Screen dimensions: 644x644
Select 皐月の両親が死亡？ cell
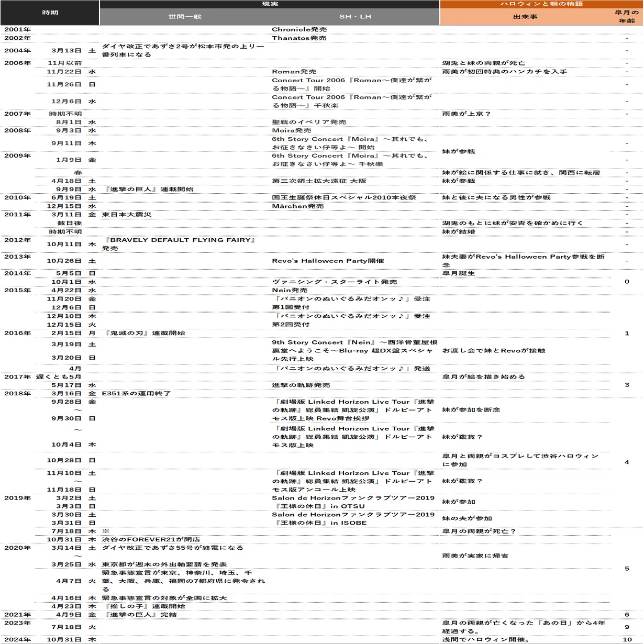(x=479, y=531)
